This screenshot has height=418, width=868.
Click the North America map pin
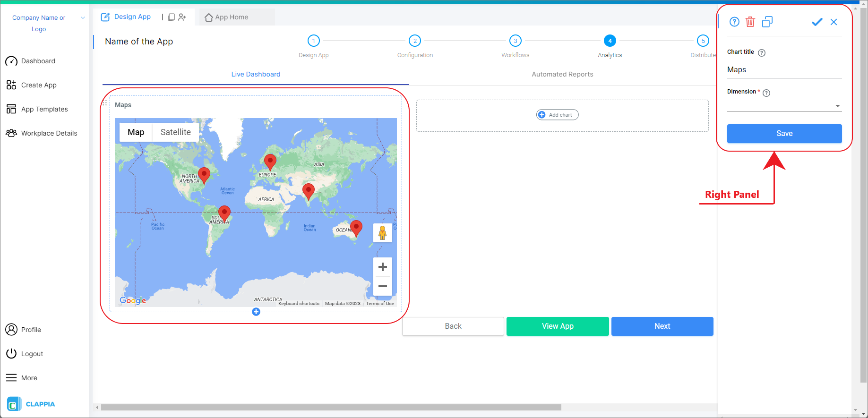204,175
